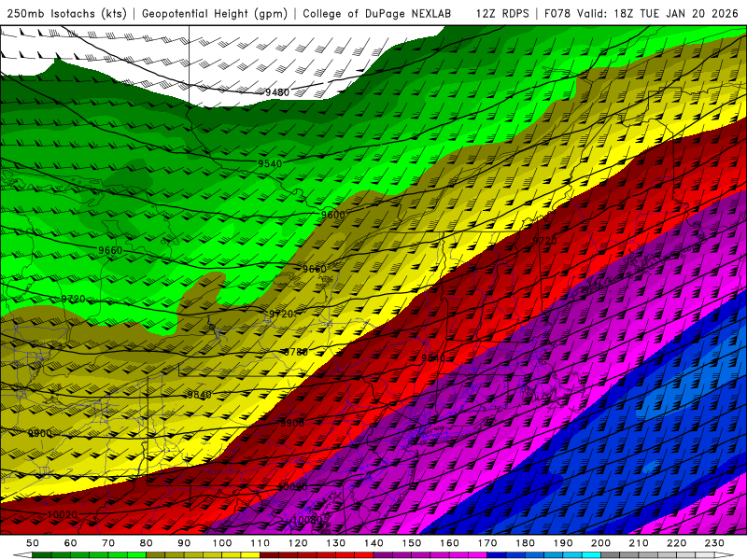Click the 60 value on the color scale
The height and width of the screenshot is (560, 747).
[x=70, y=543]
